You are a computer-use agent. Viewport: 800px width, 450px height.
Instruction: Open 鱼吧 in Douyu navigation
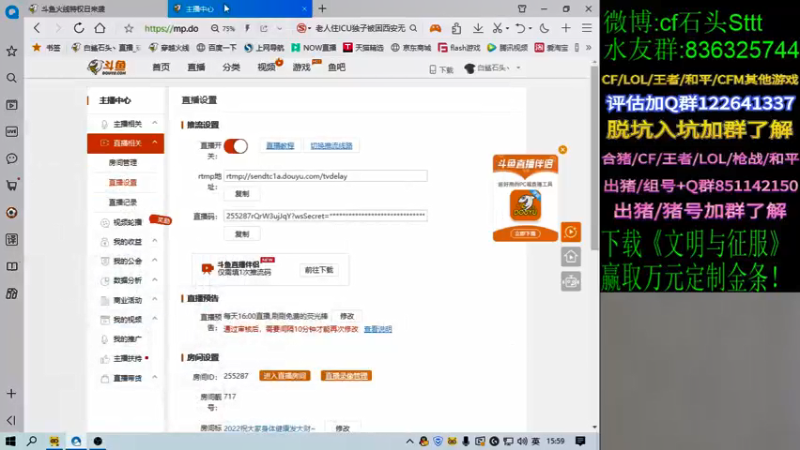[x=337, y=67]
